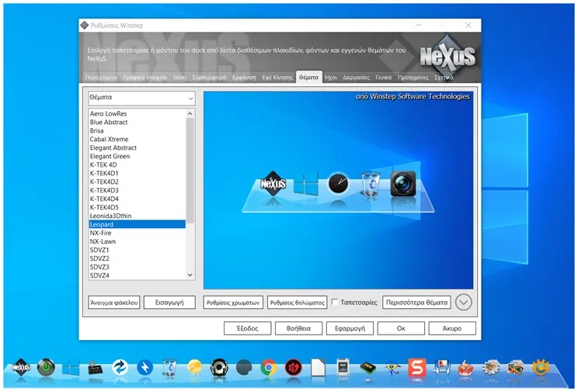Screen dimensions: 578x392
Task: Open the red S Snagit dock icon
Action: 417,367
